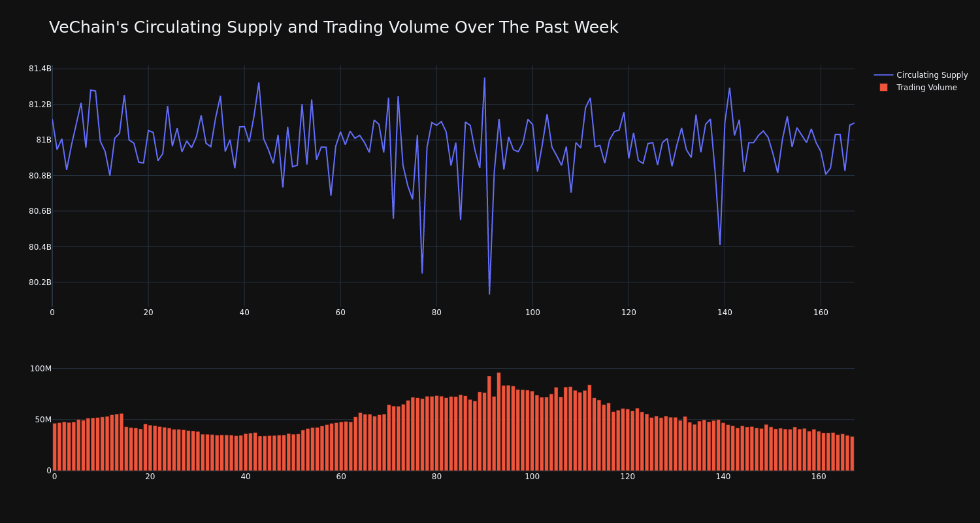Click the blue Circulating Supply legend line
This screenshot has height=523, width=980.
pos(883,75)
